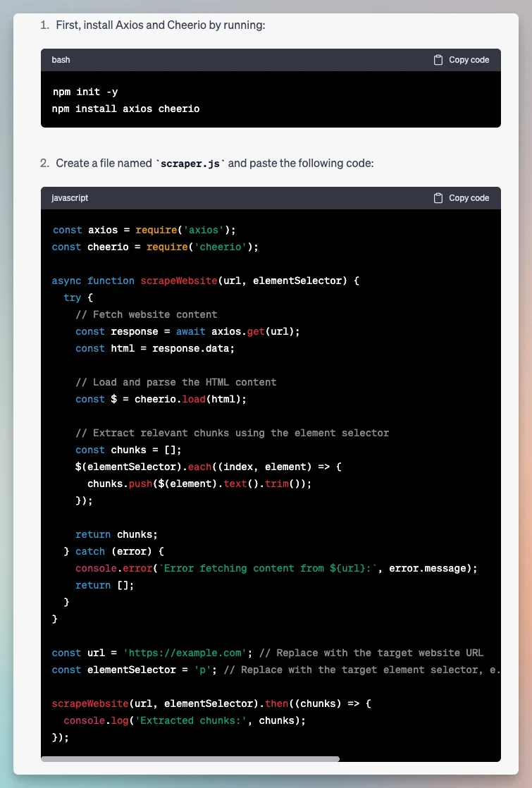Click the "console.error" statement line

coord(276,568)
